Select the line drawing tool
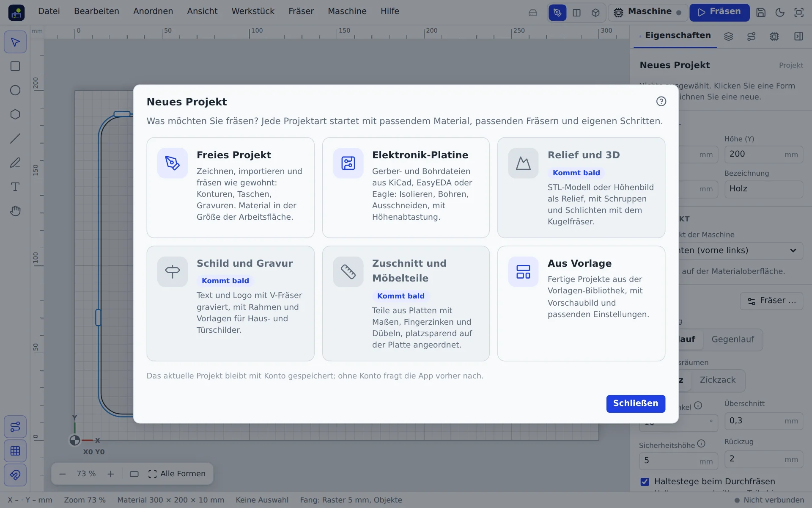The image size is (812, 508). [15, 138]
